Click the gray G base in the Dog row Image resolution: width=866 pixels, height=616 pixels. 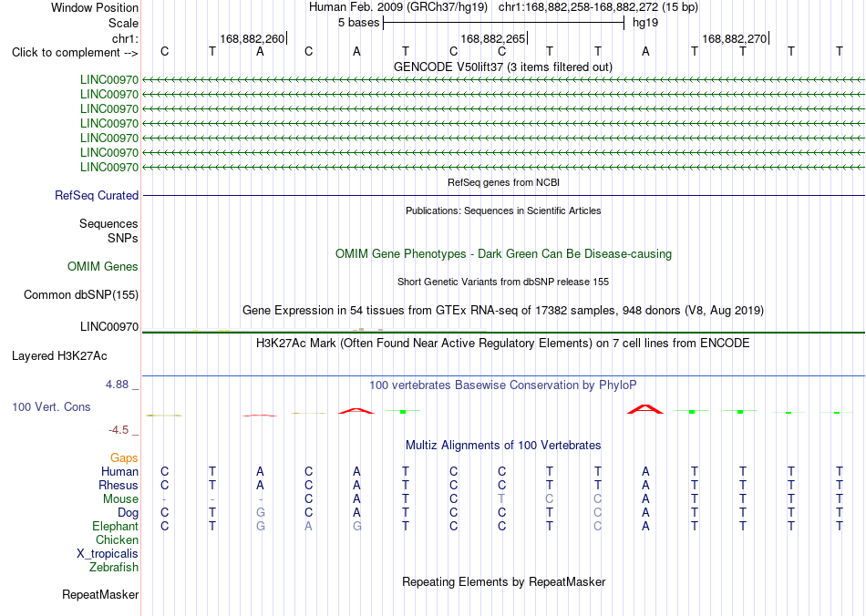(260, 513)
